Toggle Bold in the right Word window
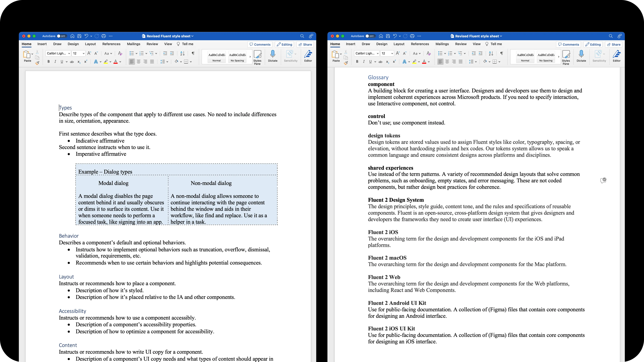The height and width of the screenshot is (362, 644). (357, 62)
